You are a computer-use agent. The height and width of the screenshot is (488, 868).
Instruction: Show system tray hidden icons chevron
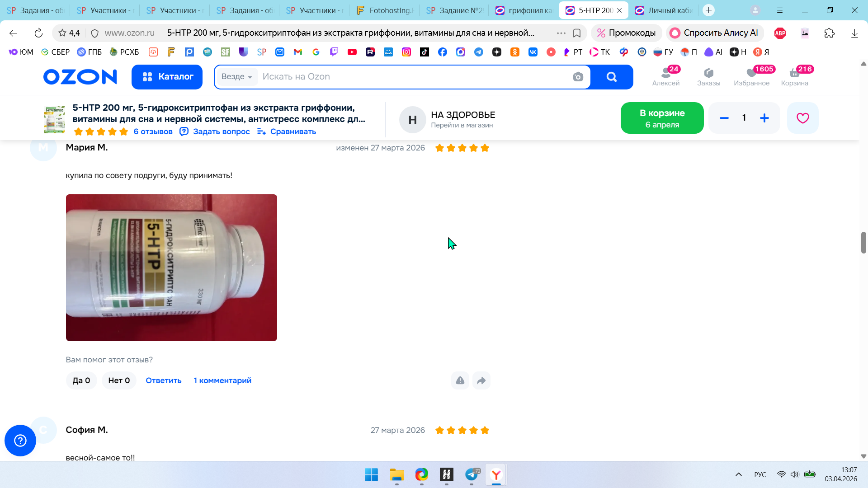click(739, 474)
